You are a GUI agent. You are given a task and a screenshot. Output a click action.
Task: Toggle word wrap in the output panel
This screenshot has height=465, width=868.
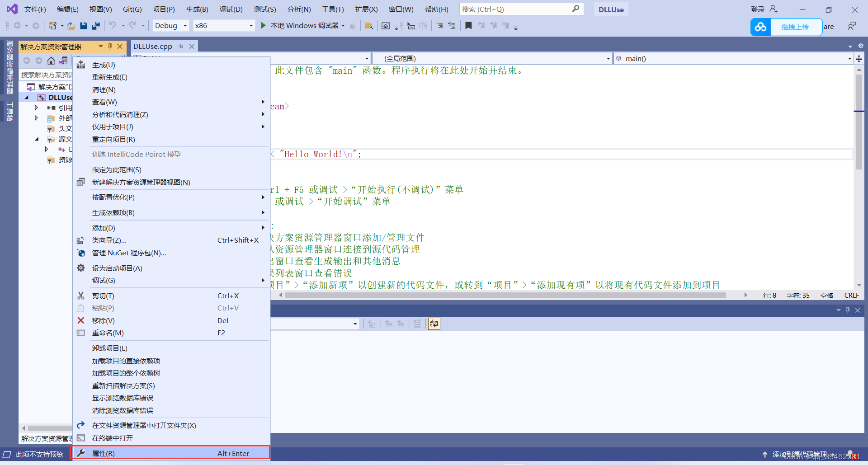pos(434,324)
